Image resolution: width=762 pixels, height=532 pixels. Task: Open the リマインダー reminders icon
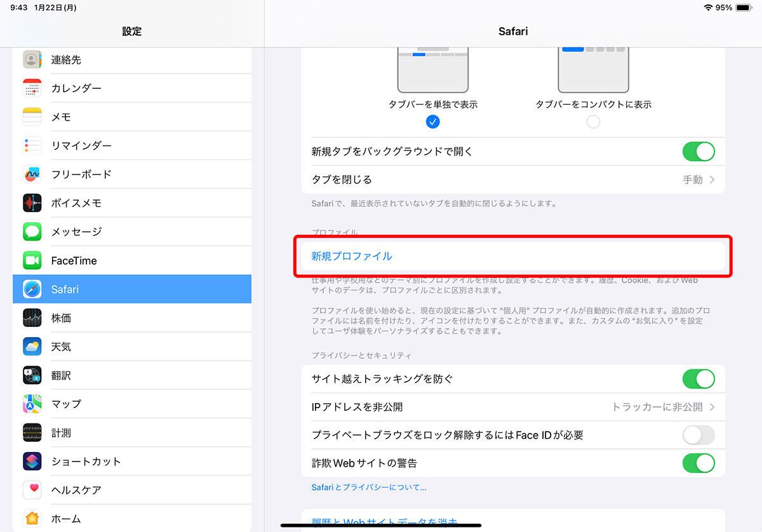(x=32, y=145)
